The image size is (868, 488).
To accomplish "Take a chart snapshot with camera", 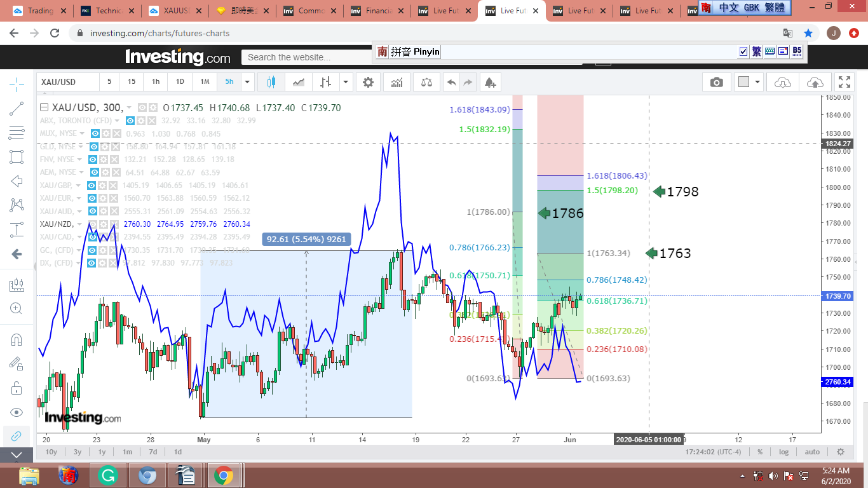I will [717, 82].
